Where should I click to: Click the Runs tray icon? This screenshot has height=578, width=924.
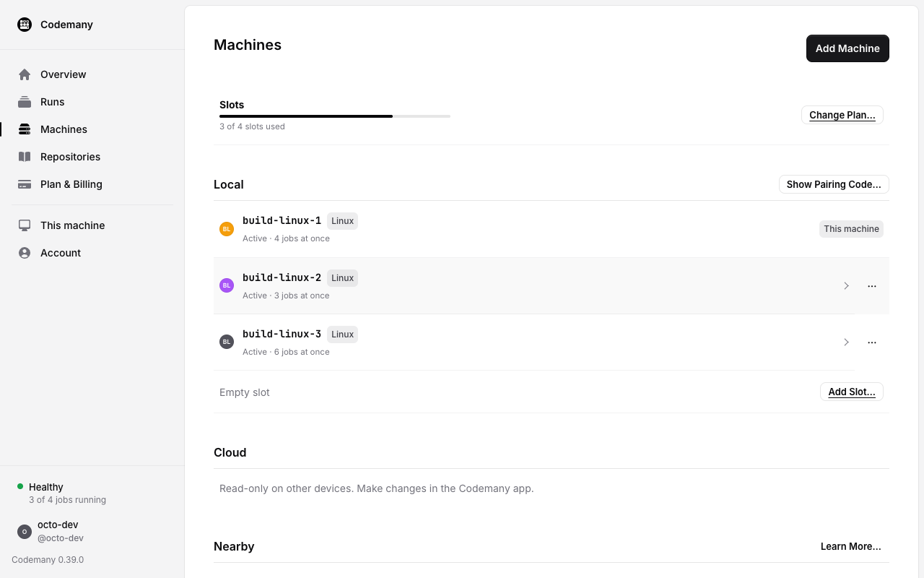coord(25,102)
